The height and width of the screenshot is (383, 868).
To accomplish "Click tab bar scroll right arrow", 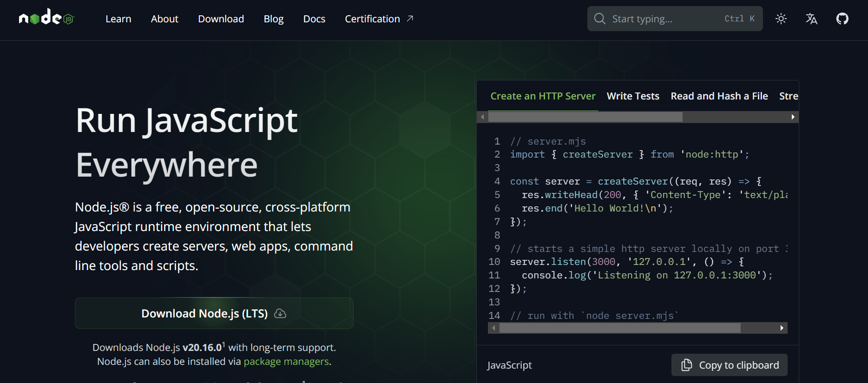I will click(x=793, y=117).
